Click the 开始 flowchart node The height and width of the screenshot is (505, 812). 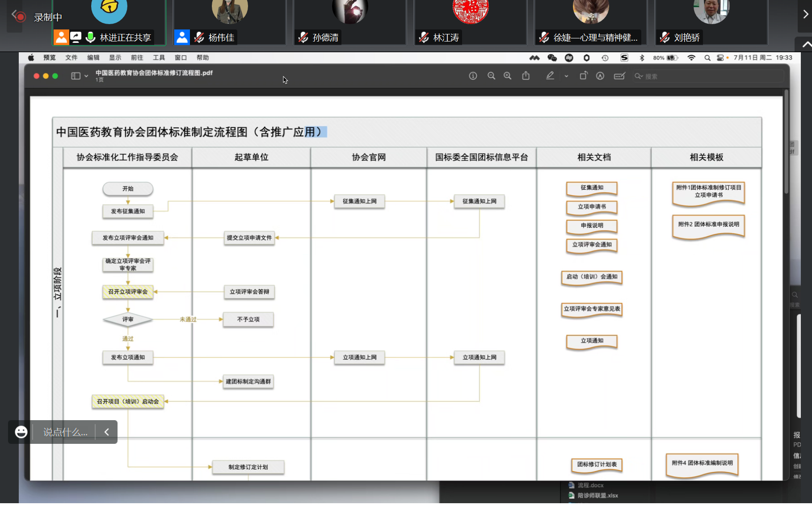(x=128, y=189)
